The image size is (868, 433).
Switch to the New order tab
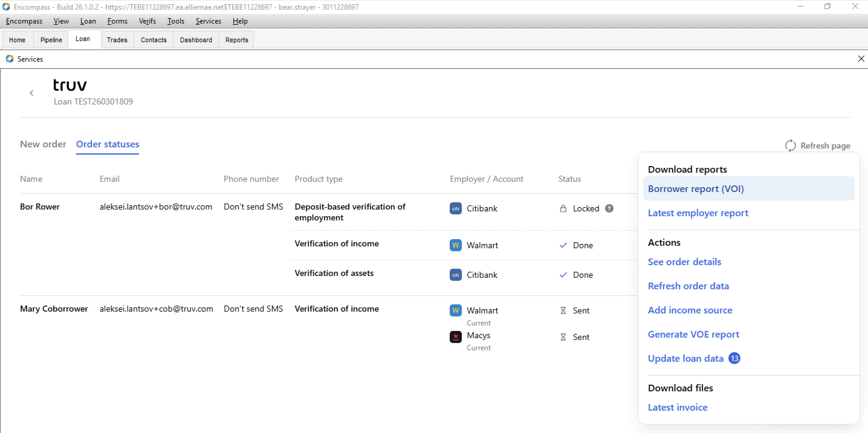point(43,144)
